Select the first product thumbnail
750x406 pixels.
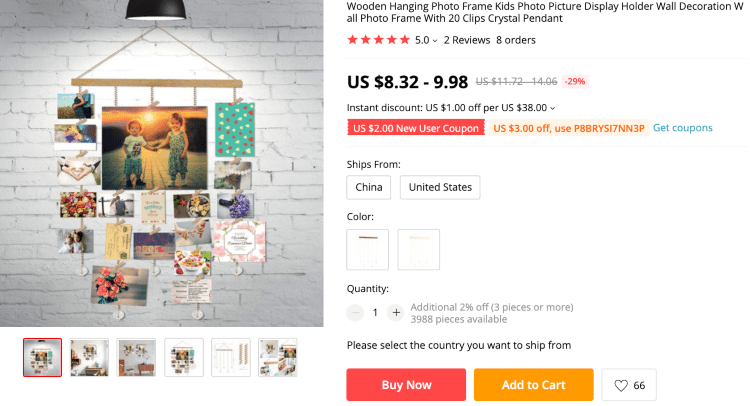[x=42, y=357]
